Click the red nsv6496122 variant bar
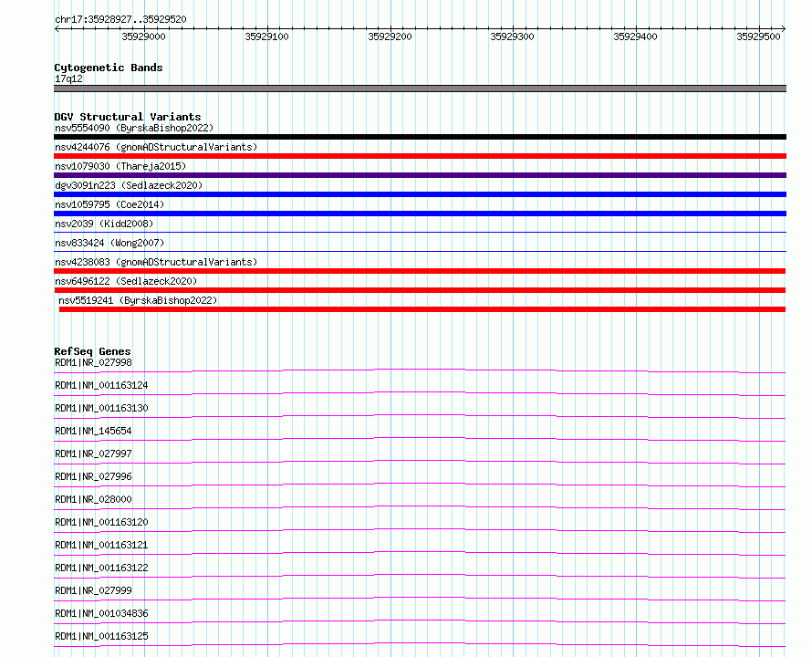The width and height of the screenshot is (812, 657). [420, 290]
